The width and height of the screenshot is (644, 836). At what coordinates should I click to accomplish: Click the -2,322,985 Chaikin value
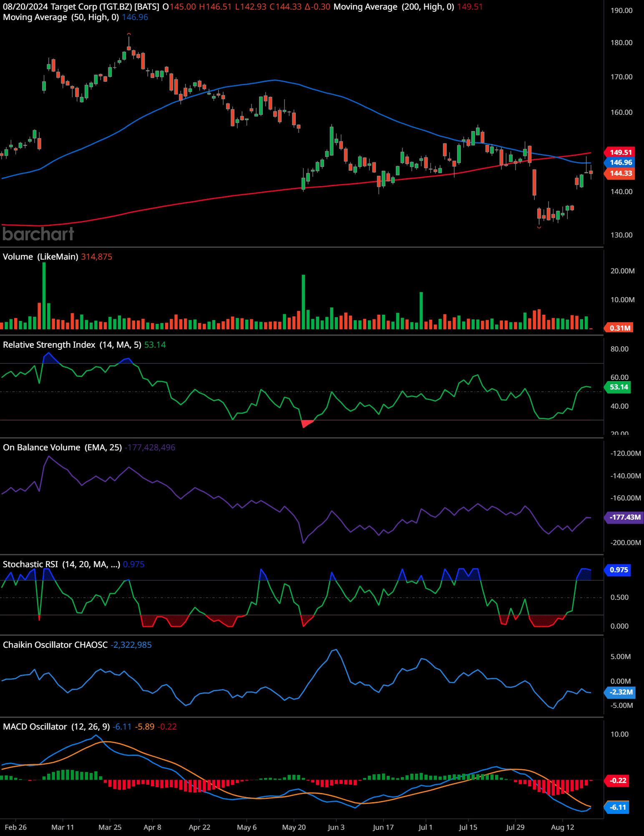click(x=131, y=645)
